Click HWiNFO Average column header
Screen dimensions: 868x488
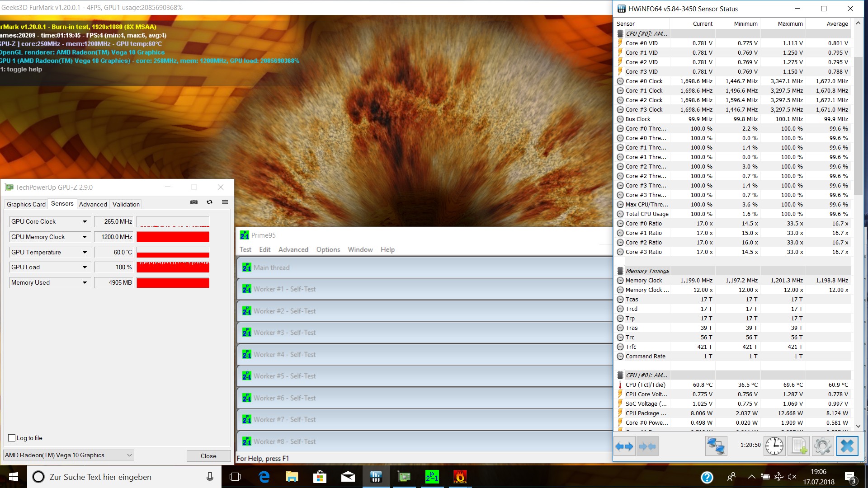pos(828,23)
